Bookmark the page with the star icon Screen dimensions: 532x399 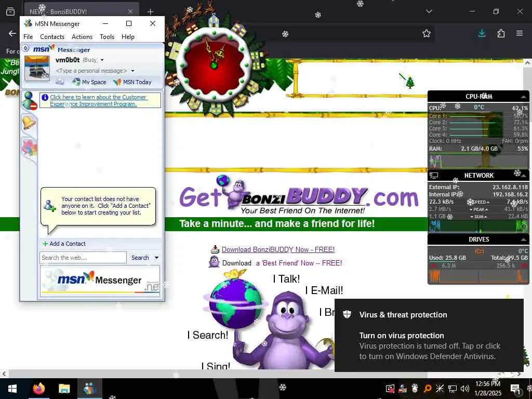(427, 33)
